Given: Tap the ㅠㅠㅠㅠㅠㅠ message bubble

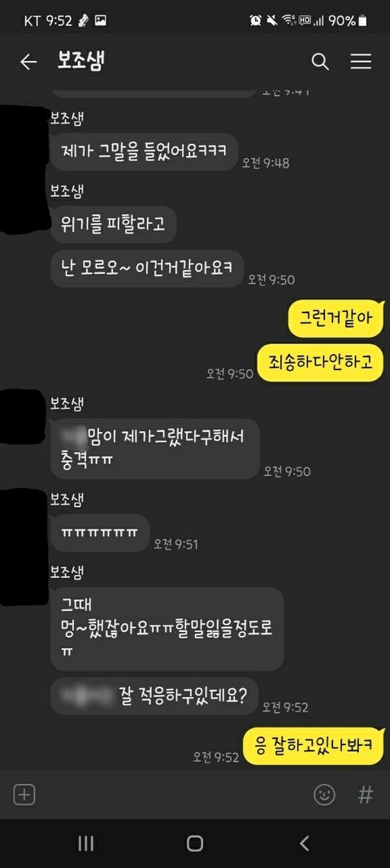Looking at the screenshot, I should (x=100, y=533).
